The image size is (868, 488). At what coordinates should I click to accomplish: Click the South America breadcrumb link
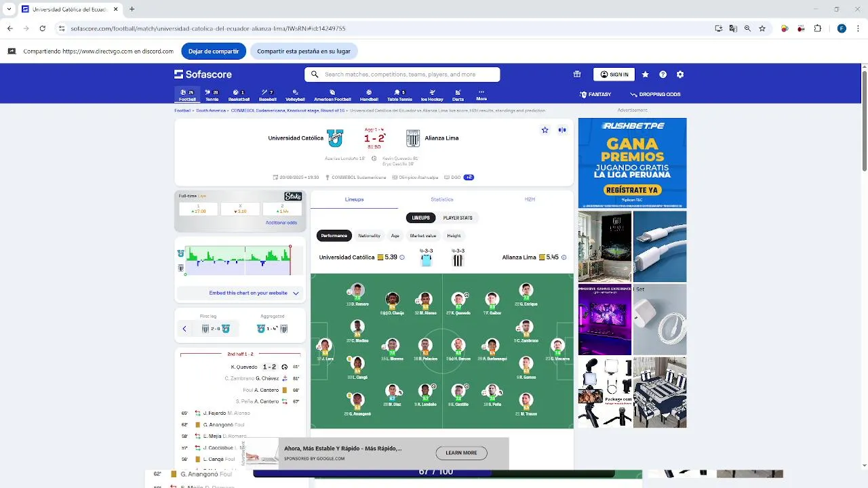(x=211, y=110)
